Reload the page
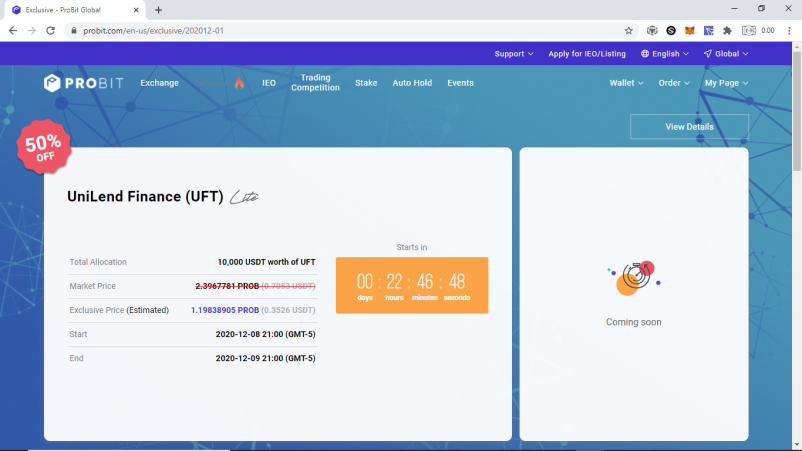This screenshot has width=802, height=451. (x=50, y=31)
